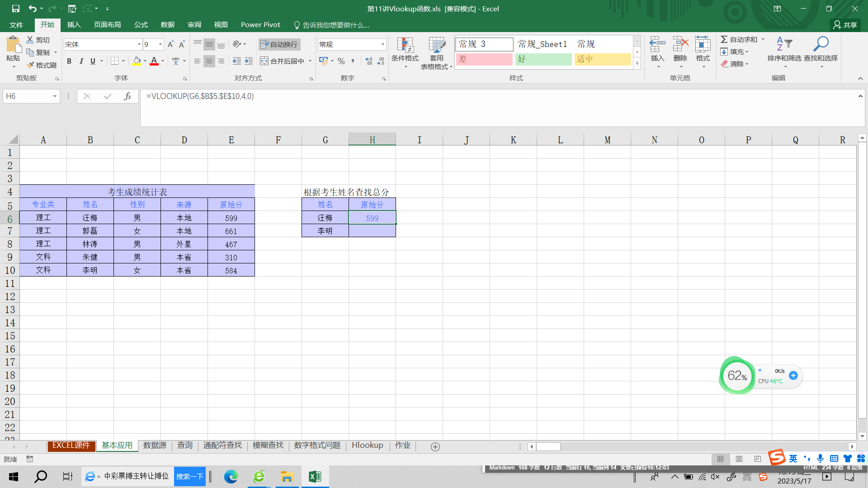Click the Format Painter brush icon
Image resolution: width=868 pixels, height=488 pixels.
31,65
